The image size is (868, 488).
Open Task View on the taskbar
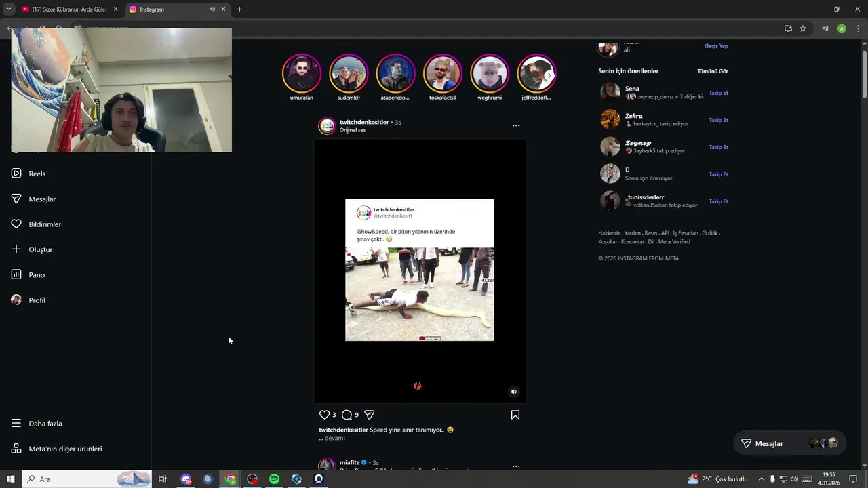tap(163, 479)
